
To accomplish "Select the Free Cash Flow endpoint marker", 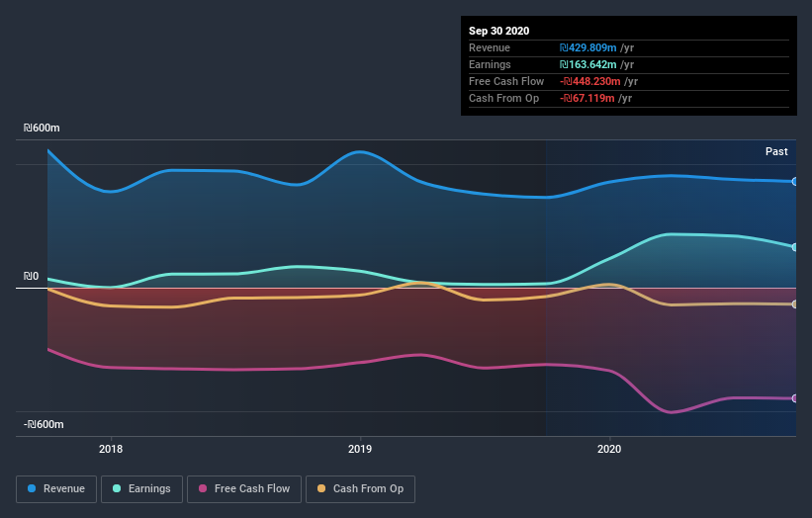I will coord(794,398).
